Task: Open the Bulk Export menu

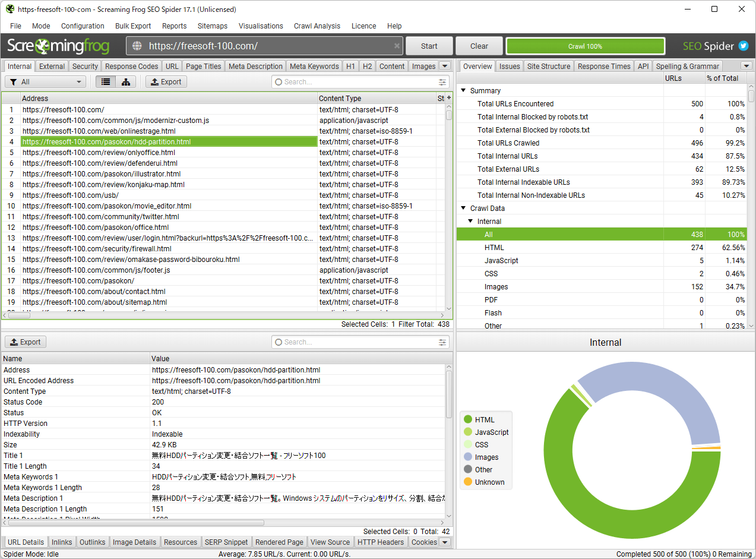Action: (133, 26)
